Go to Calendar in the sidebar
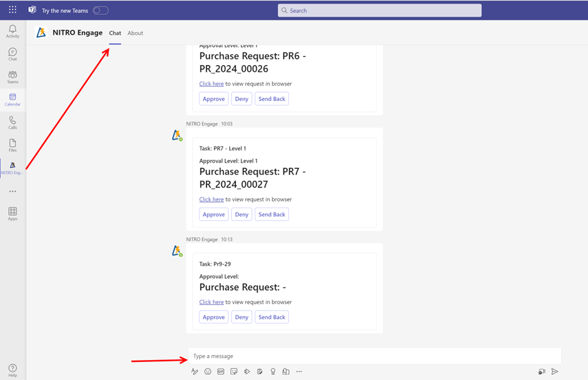The image size is (588, 380). (13, 99)
